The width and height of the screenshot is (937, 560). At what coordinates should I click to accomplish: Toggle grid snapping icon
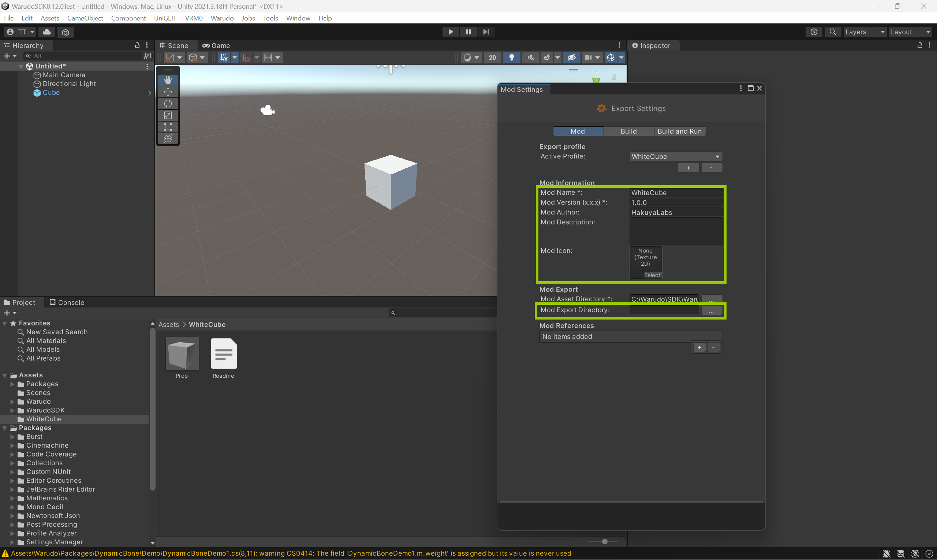(246, 57)
